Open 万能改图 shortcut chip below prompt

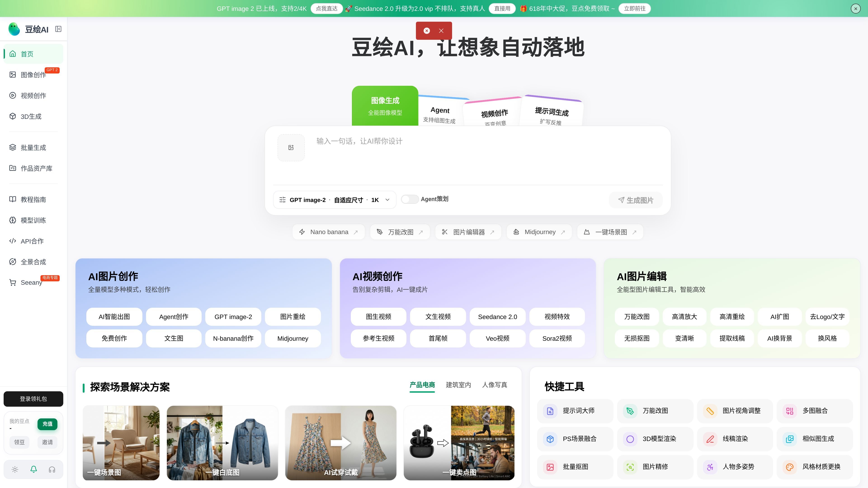(400, 232)
